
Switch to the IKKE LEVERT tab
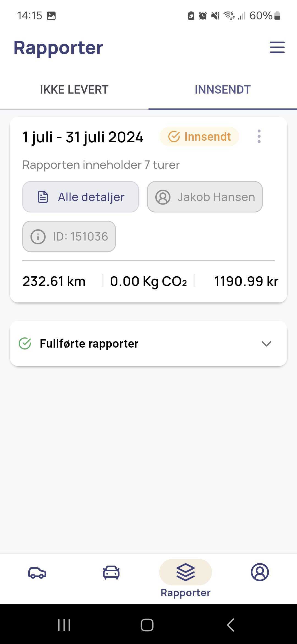click(74, 90)
